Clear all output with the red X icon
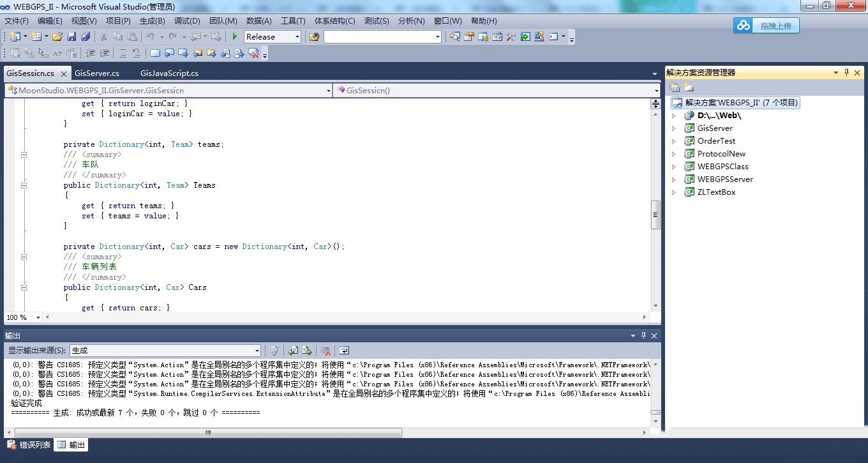Viewport: 868px width, 463px height. click(325, 351)
